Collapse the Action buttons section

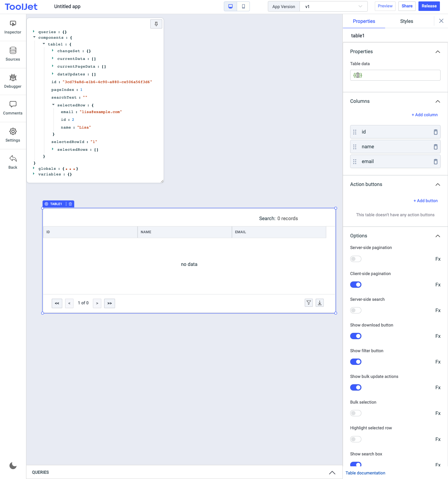[438, 185]
